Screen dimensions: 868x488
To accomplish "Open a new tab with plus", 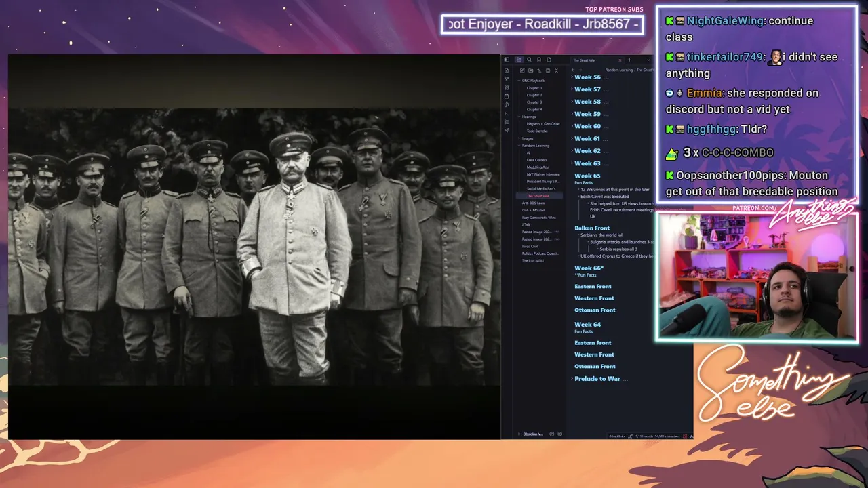I will coord(629,60).
